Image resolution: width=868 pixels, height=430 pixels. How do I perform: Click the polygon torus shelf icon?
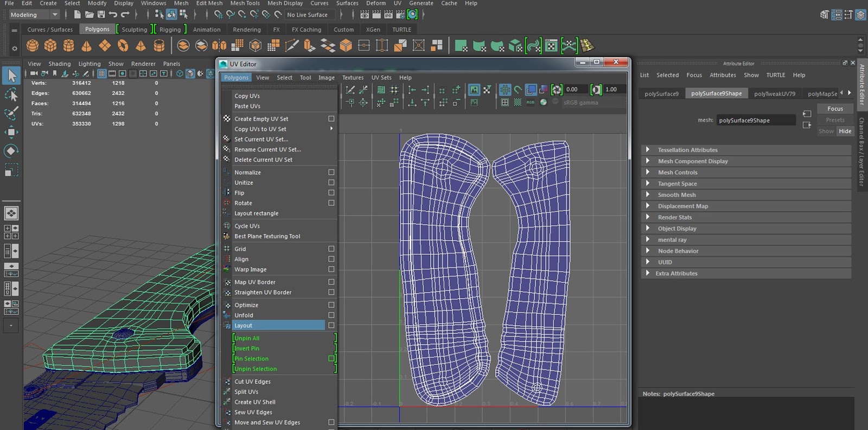click(123, 46)
